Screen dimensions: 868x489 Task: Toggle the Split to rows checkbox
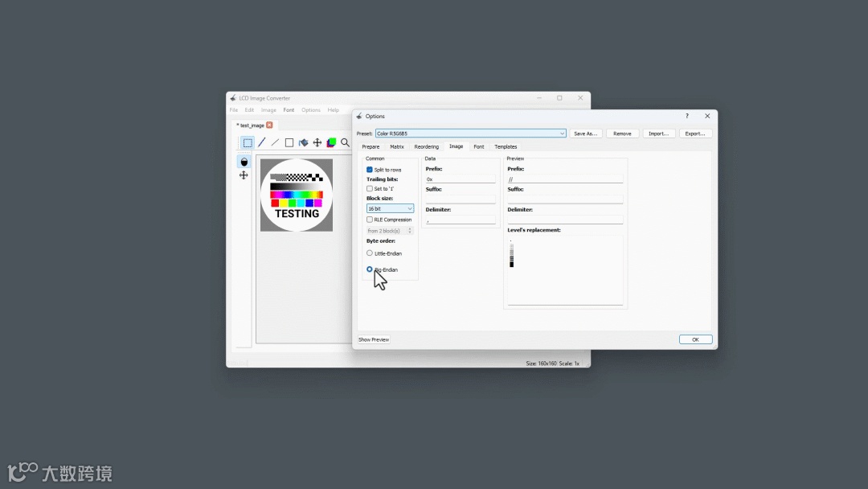(369, 170)
